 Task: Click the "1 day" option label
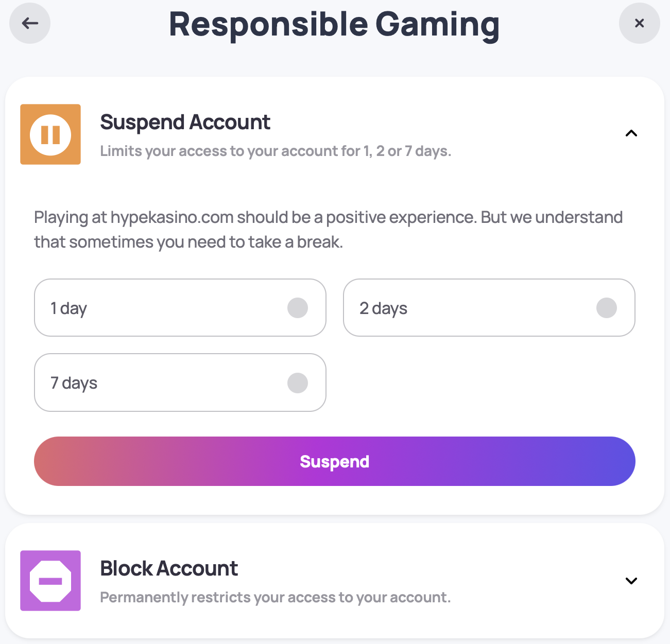68,308
